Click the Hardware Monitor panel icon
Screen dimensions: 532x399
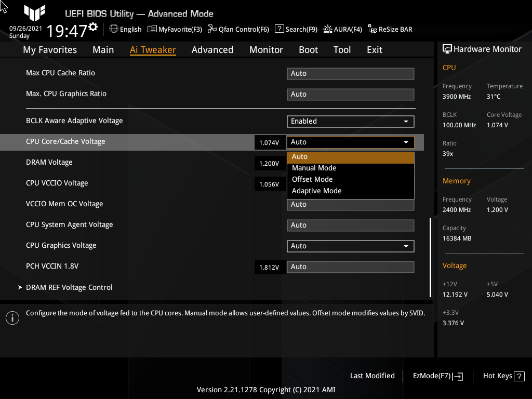(x=448, y=48)
